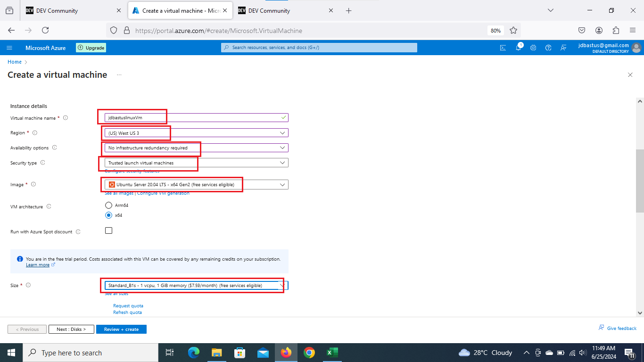Open Cloud Shell from the Azure header

(x=503, y=48)
